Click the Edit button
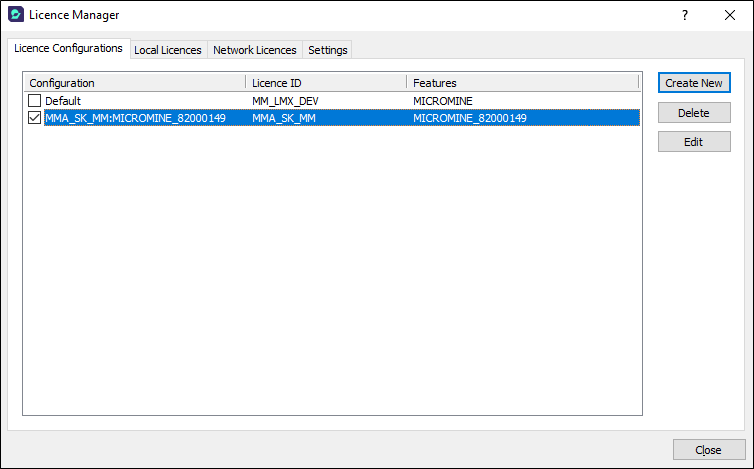Image resolution: width=754 pixels, height=469 pixels. point(694,142)
